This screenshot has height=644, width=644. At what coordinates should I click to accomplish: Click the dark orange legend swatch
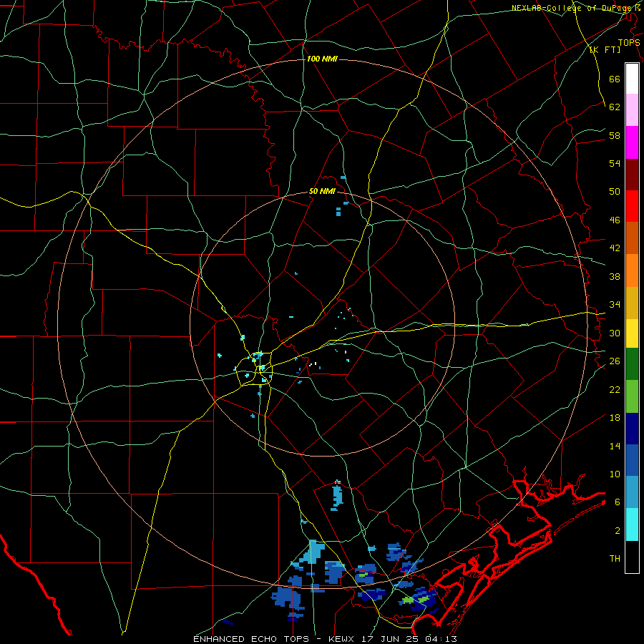click(632, 238)
